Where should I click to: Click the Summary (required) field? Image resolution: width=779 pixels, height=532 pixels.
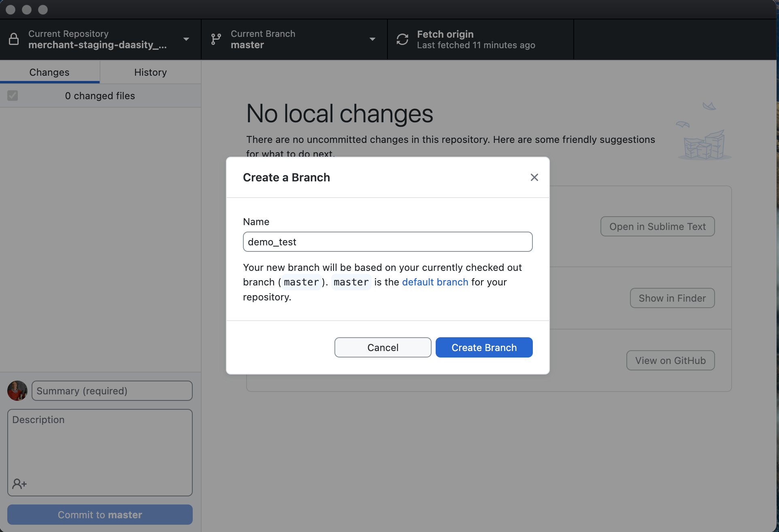point(112,391)
